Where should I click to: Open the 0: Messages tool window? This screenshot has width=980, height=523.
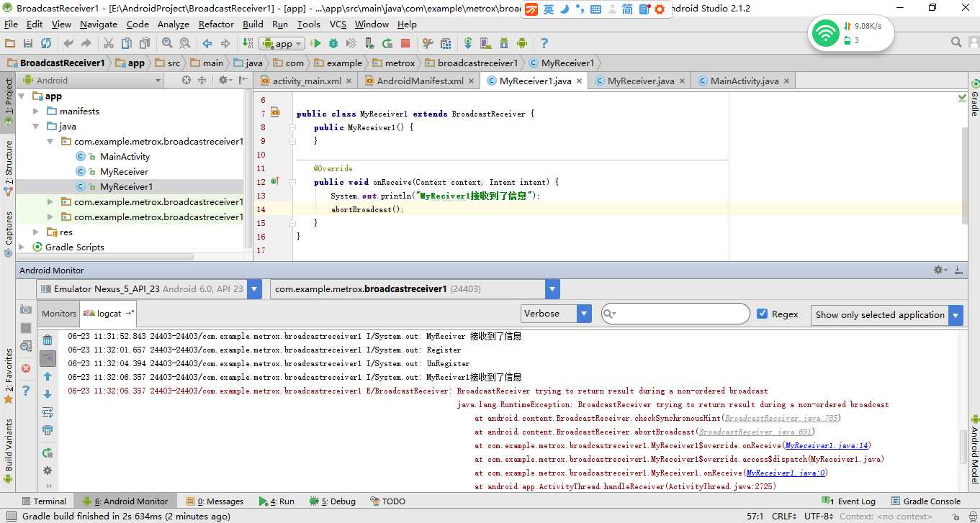[x=215, y=501]
